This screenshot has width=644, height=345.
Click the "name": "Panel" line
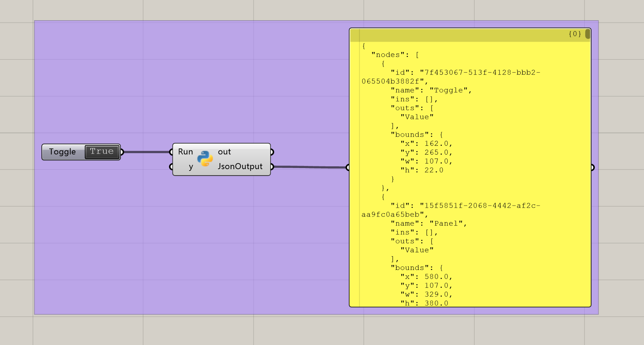point(429,223)
